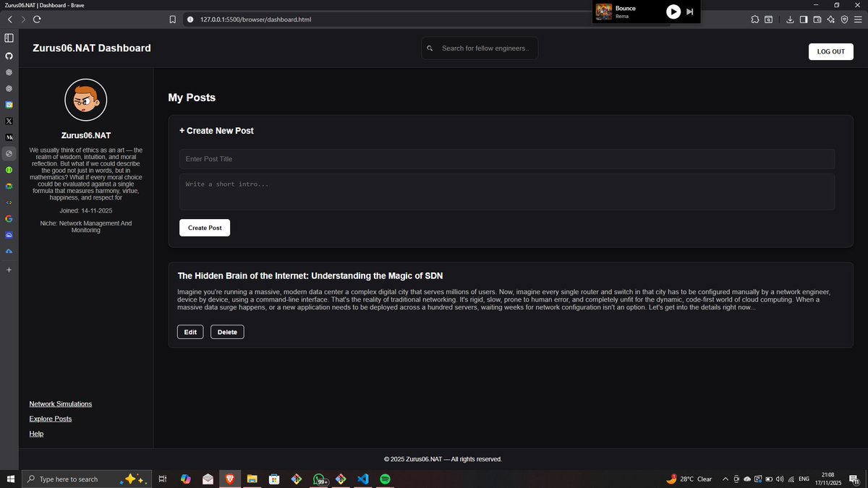
Task: Expand hidden icons chevron in the system tray
Action: [x=725, y=479]
